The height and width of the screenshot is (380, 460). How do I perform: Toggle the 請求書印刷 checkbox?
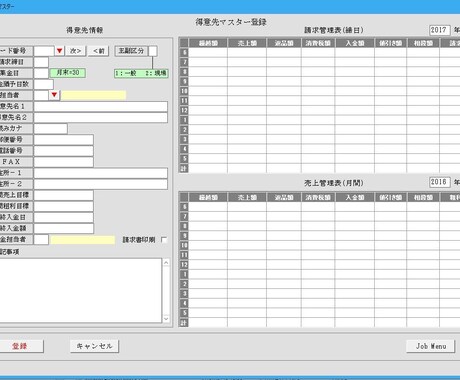pyautogui.click(x=164, y=240)
